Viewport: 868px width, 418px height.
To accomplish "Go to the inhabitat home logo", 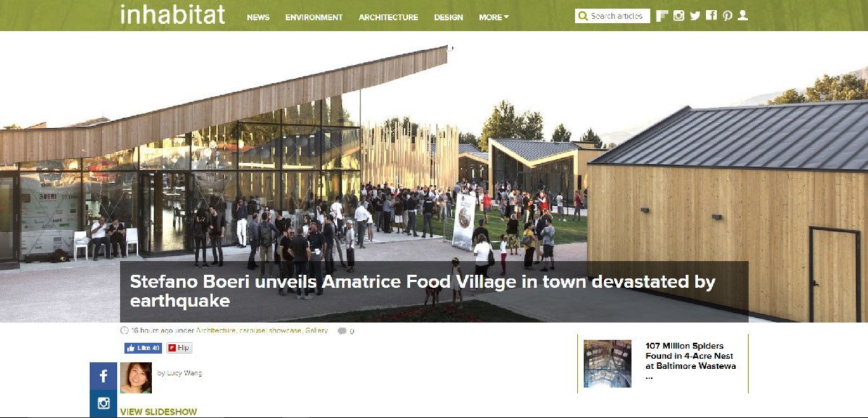I will pos(172,14).
